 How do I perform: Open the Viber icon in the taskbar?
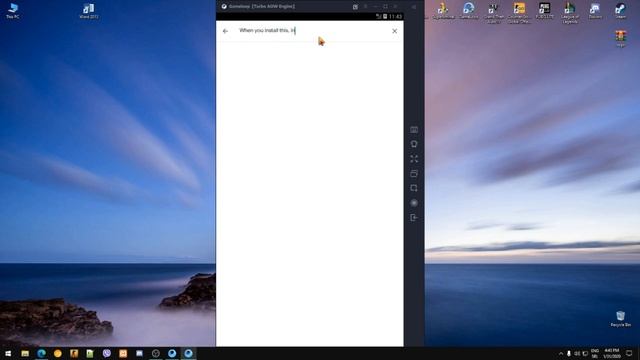(107, 353)
